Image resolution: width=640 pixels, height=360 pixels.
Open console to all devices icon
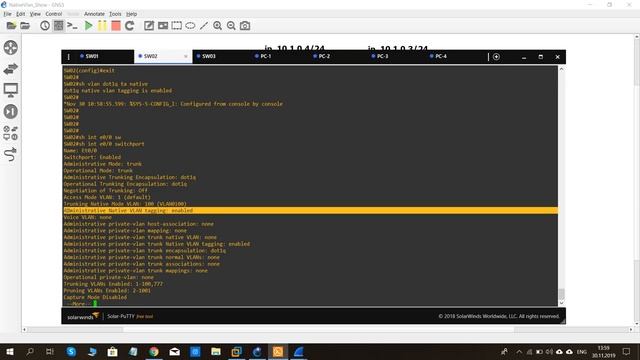pyautogui.click(x=72, y=26)
